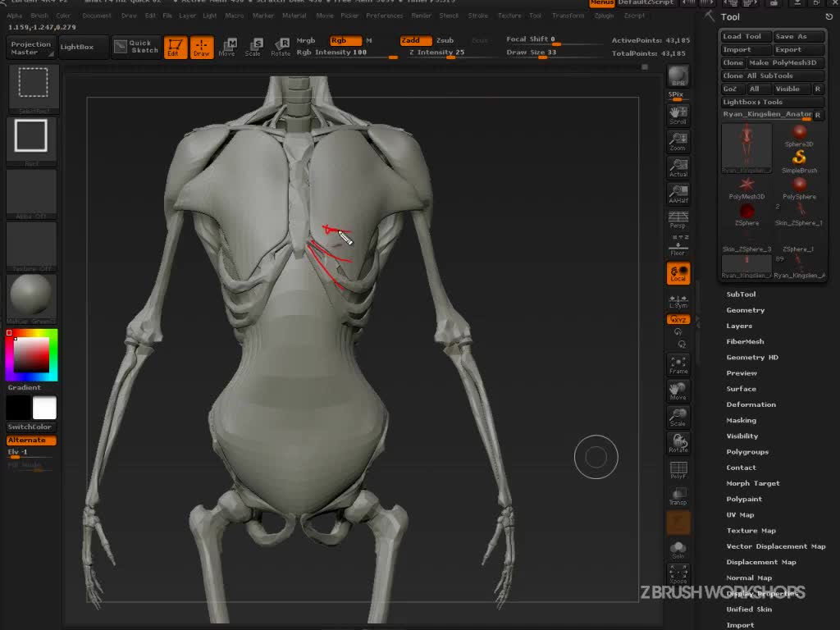Click the Actual size icon
The image size is (840, 630).
tap(678, 167)
